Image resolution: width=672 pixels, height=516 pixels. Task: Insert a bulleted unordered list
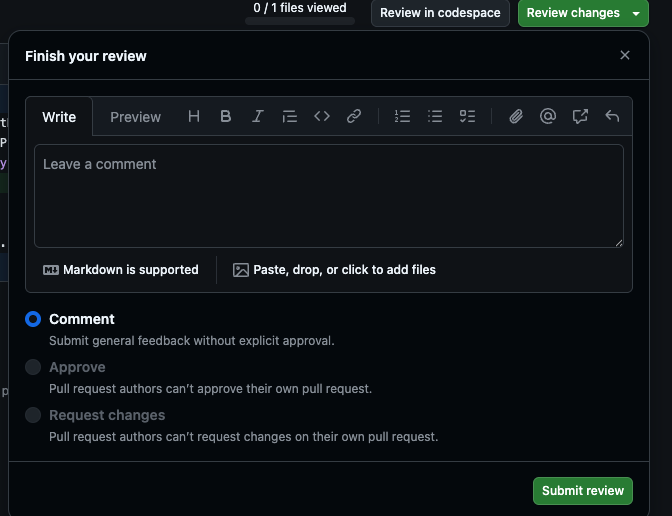[435, 116]
